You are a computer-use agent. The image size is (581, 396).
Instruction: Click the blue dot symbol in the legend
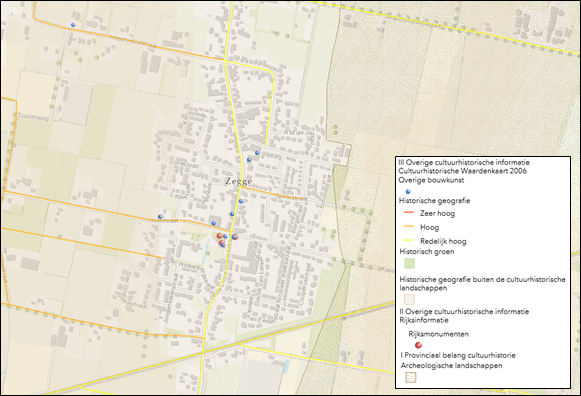(408, 192)
